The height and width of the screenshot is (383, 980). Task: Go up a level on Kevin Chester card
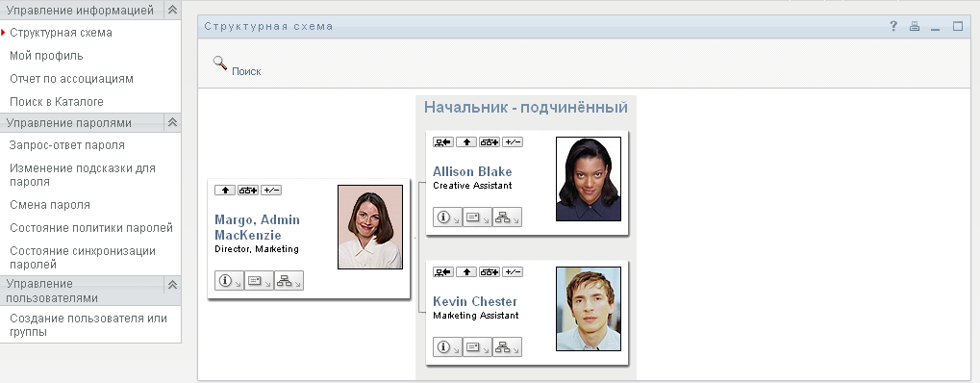coord(466,271)
